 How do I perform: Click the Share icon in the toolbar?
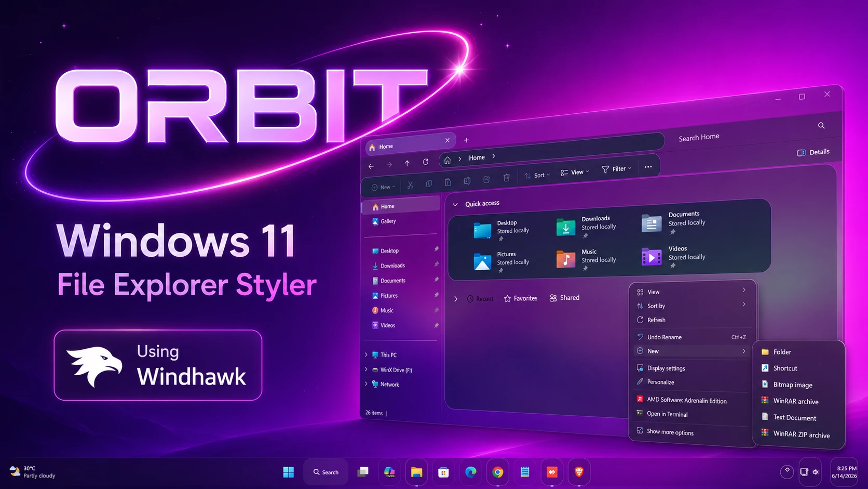[486, 179]
